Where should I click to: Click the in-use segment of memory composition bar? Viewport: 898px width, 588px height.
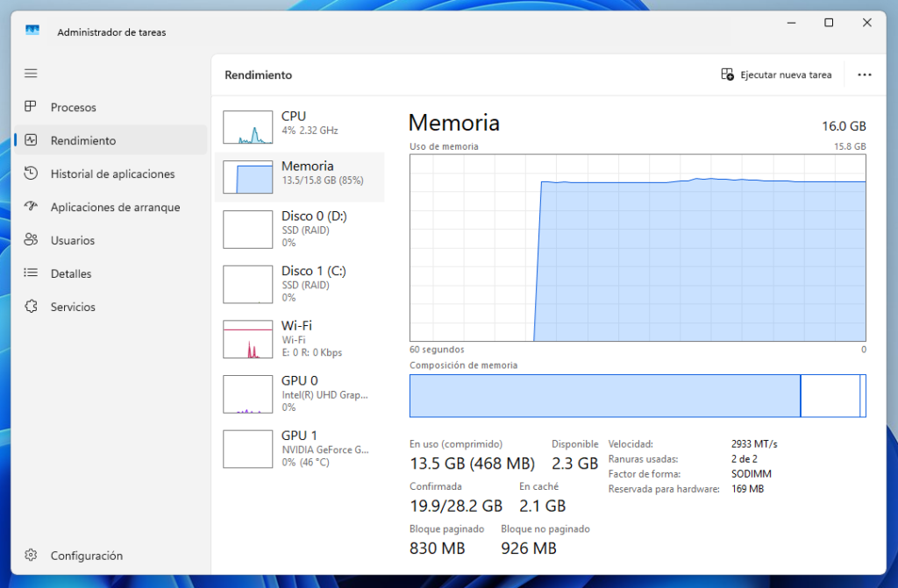(605, 395)
